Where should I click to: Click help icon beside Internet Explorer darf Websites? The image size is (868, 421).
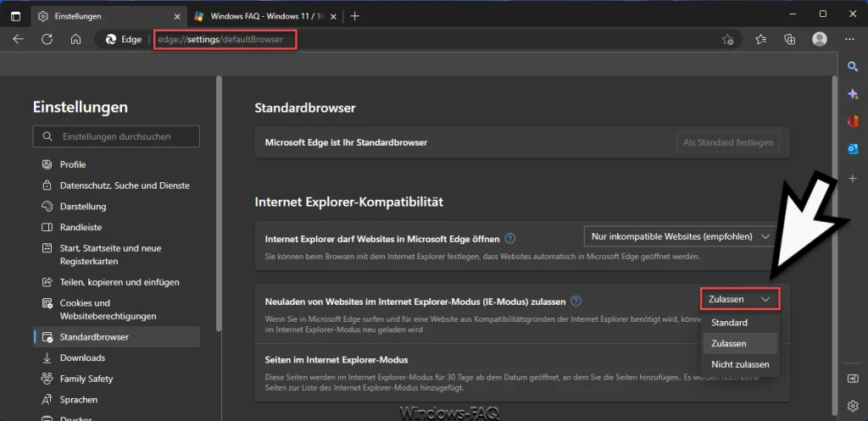(510, 239)
